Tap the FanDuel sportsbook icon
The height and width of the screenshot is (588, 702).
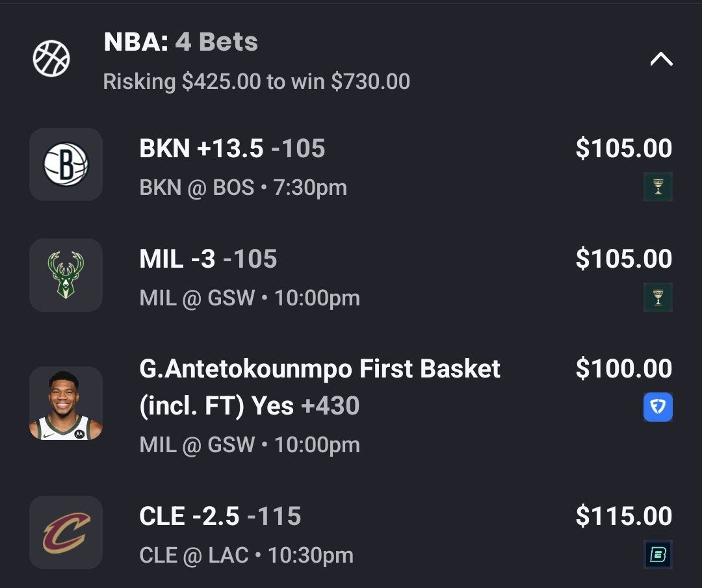click(658, 407)
